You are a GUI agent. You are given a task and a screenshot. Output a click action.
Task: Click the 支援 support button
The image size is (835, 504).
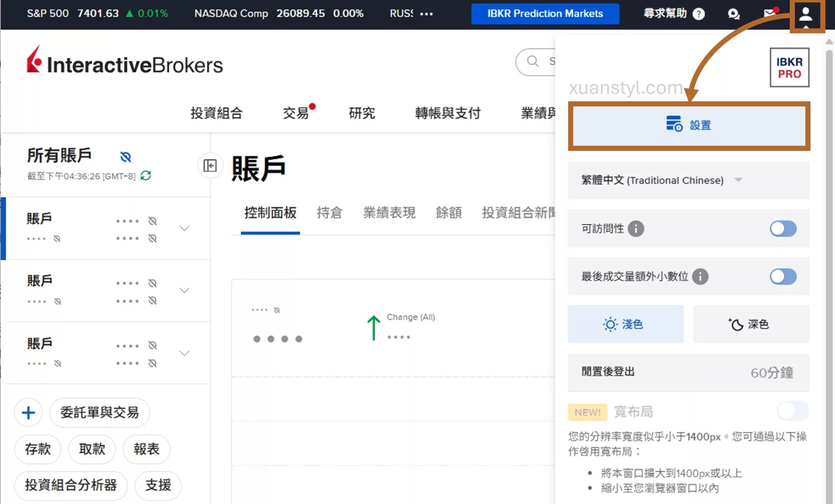[158, 485]
